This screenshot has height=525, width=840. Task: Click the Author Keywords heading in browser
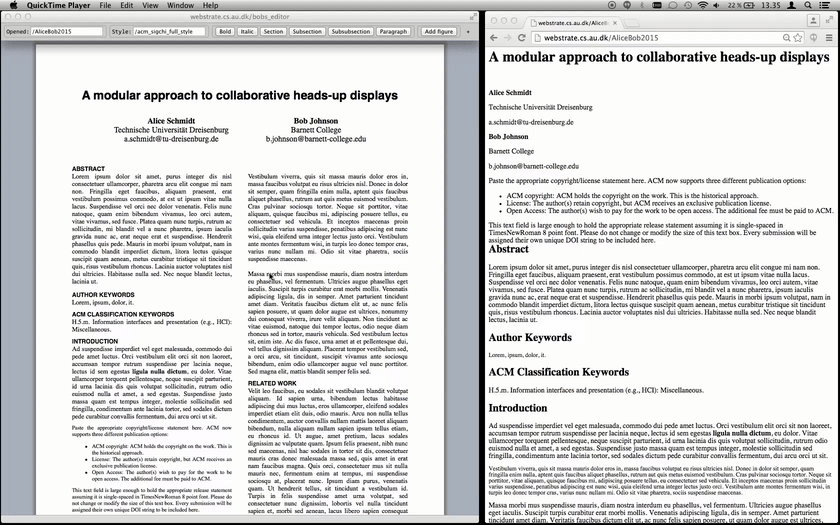pos(530,338)
